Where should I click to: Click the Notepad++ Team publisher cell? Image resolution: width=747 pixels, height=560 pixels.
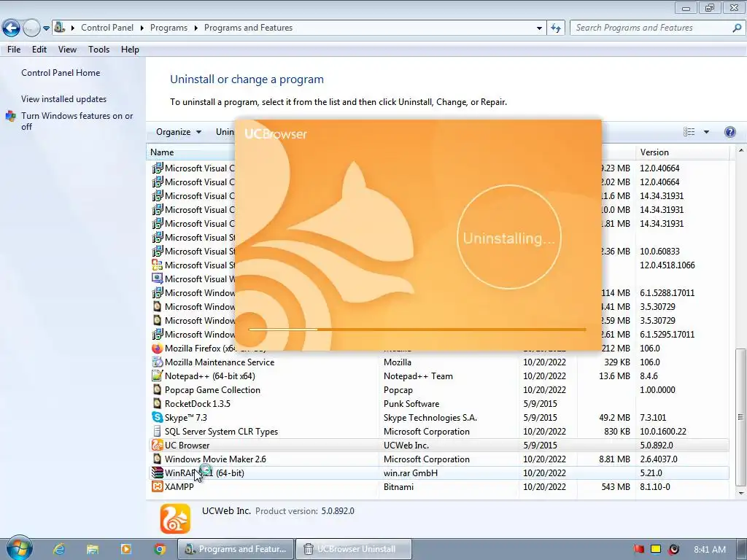418,376
